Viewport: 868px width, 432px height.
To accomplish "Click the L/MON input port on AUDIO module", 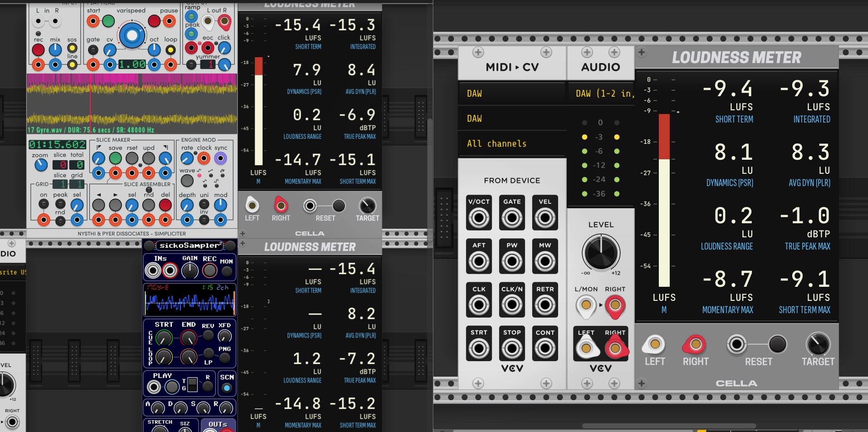I will [x=586, y=305].
